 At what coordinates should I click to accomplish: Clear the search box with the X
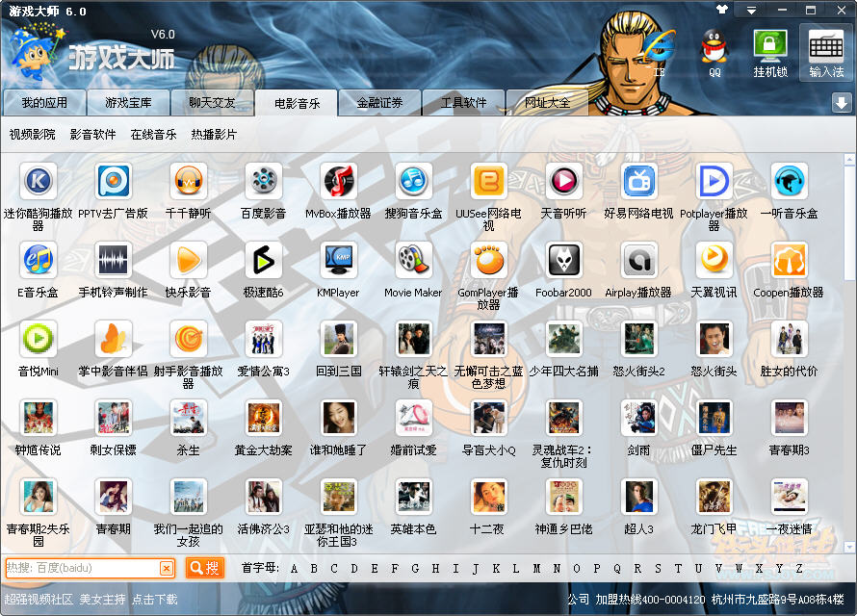167,569
